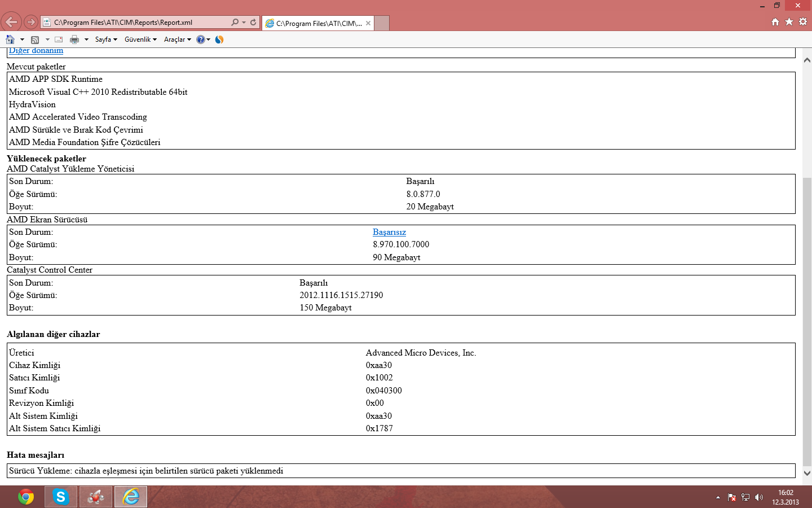Click the Sürücü Yükleme error message text
812x508 pixels.
click(x=146, y=471)
